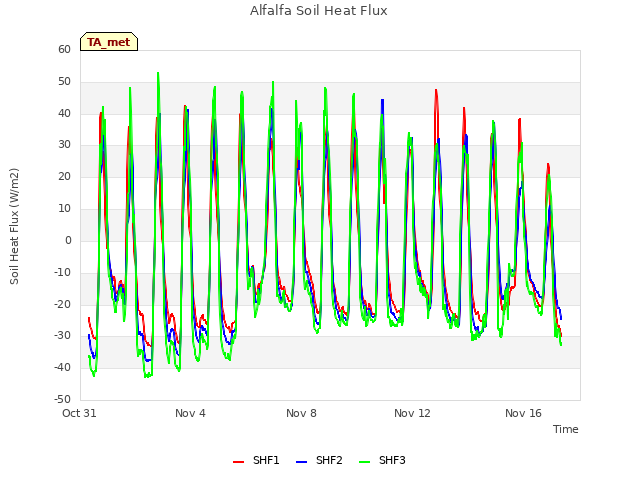Click the 50 y-axis tick label
The image size is (640, 480).
(64, 81)
